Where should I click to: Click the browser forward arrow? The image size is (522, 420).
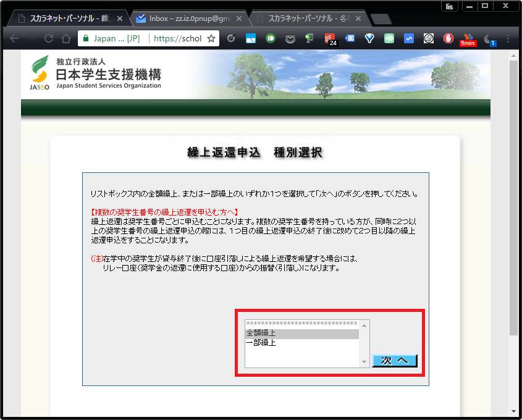pos(32,39)
